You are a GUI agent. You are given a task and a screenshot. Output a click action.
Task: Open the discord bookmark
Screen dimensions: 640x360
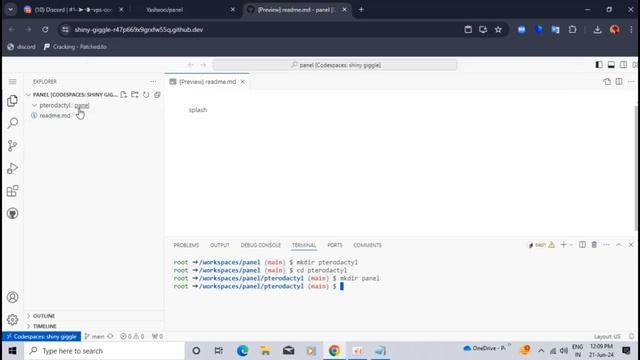click(22, 47)
